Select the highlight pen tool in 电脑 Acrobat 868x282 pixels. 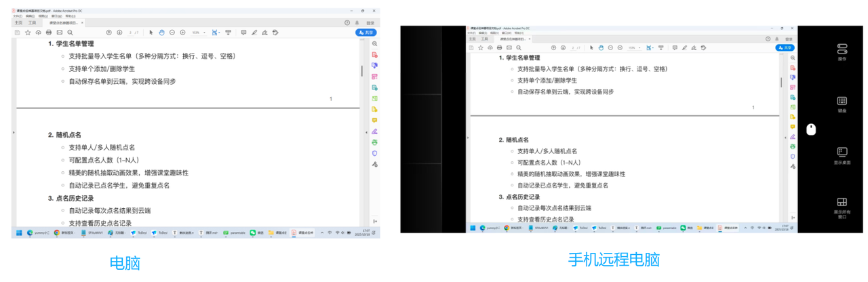254,32
